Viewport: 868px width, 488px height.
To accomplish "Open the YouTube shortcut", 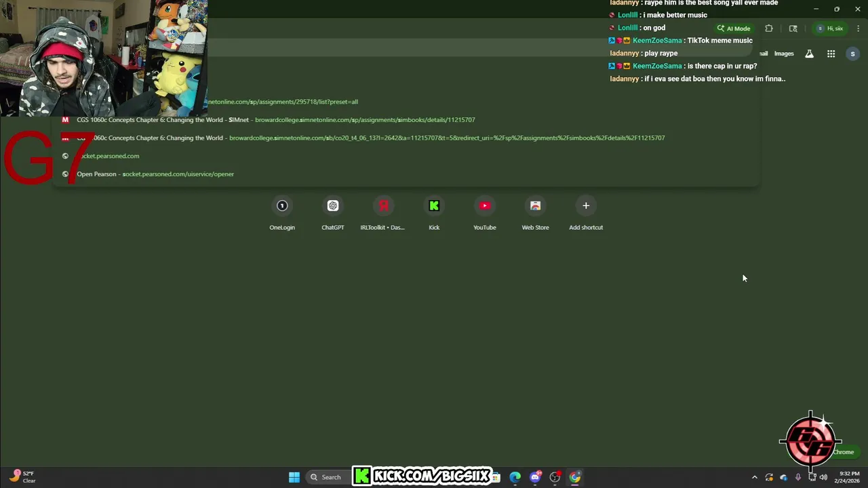I will 485,213.
